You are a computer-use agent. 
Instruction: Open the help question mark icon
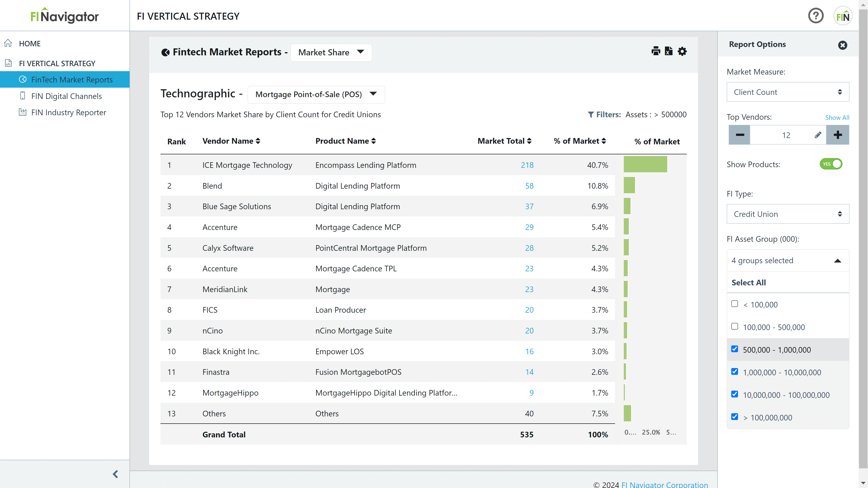click(816, 16)
